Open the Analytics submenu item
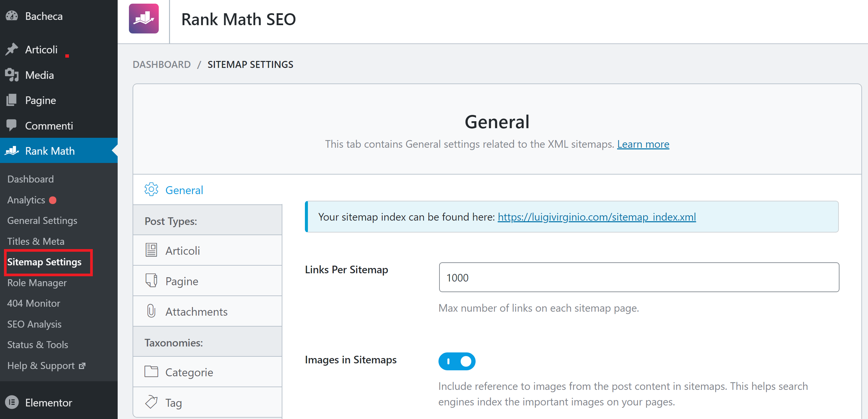The image size is (868, 419). [x=26, y=200]
